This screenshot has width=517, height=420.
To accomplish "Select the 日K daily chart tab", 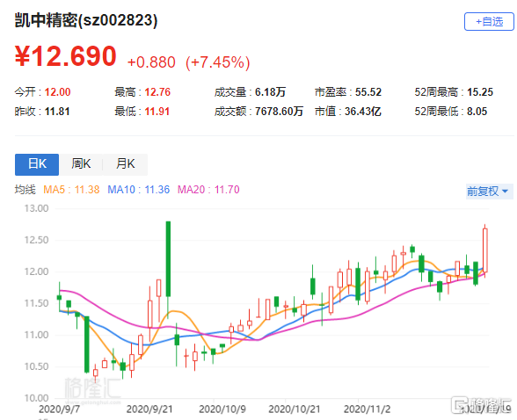I will [x=37, y=164].
